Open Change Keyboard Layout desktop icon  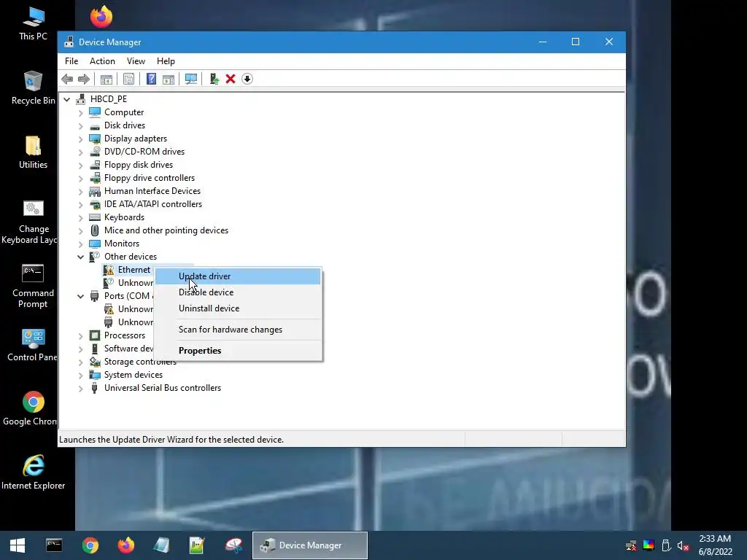pyautogui.click(x=33, y=222)
